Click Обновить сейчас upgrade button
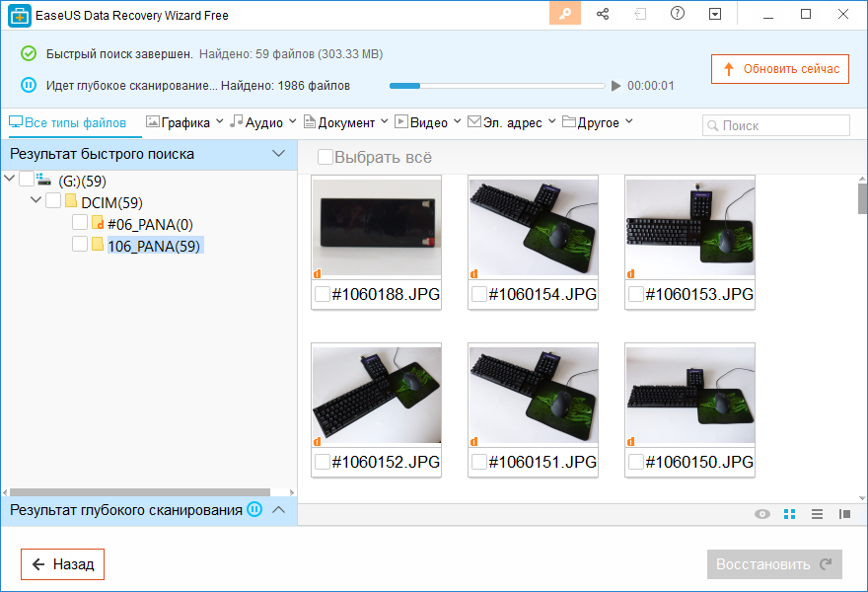Image resolution: width=868 pixels, height=592 pixels. coord(780,69)
